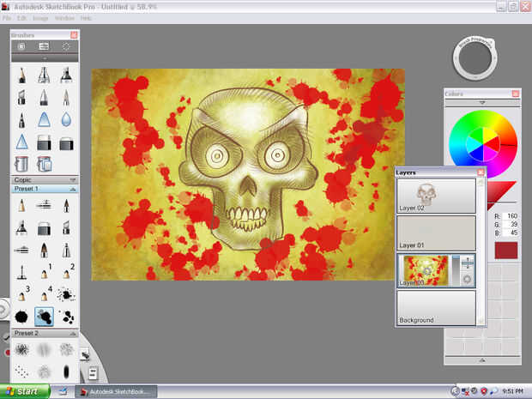
Task: Adjust Layer 03 opacity slider
Action: (x=456, y=271)
